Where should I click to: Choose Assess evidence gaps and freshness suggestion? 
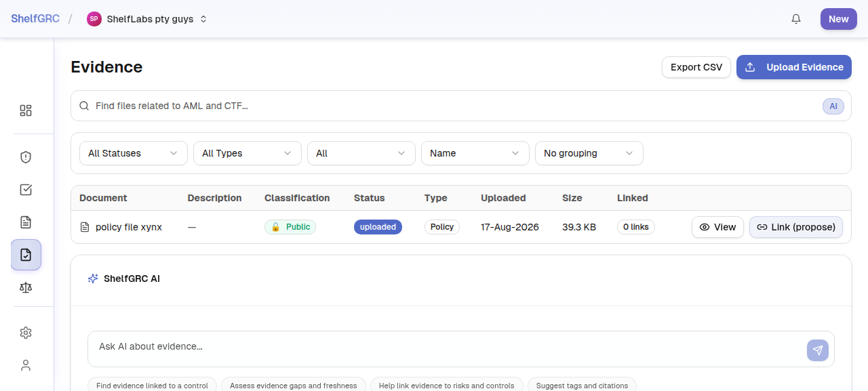click(294, 386)
